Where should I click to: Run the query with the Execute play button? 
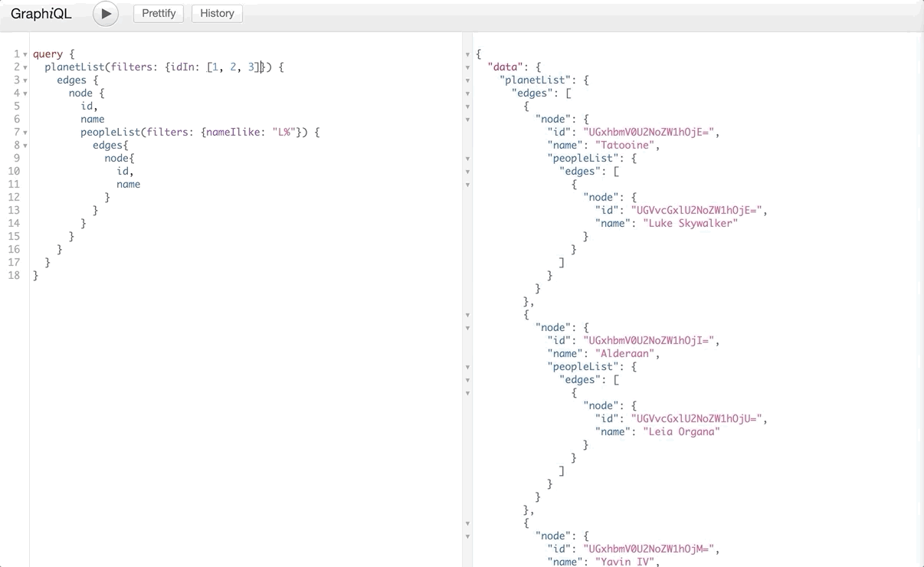coord(106,14)
